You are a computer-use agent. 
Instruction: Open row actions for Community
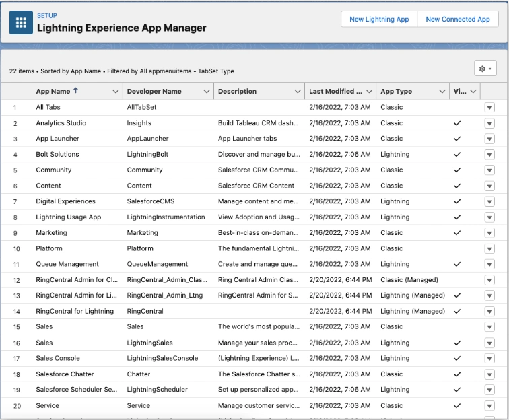point(489,170)
